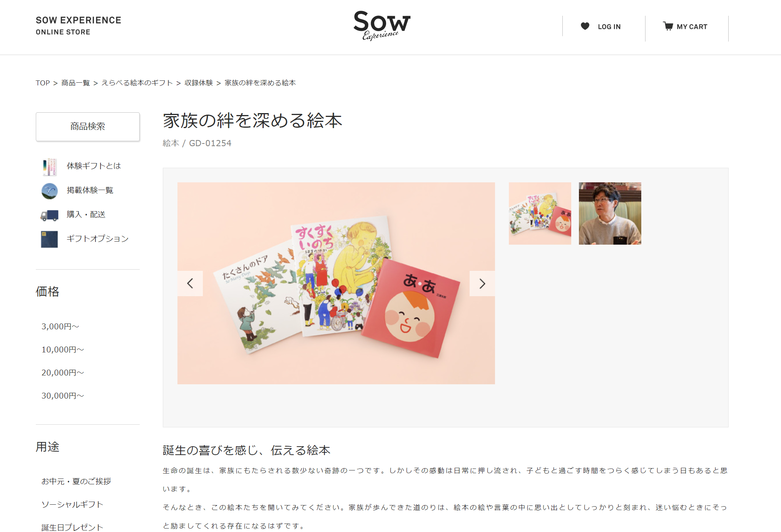This screenshot has height=532, width=781.
Task: Filter by price 30,000円～
Action: [x=63, y=396]
